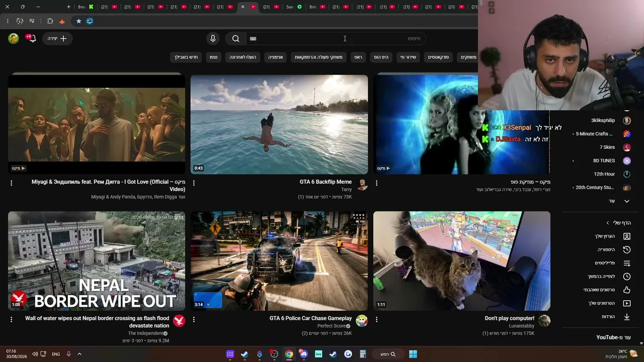Screen dimensions: 644x362
Task: Open סרטונים שאהבתי liked videos icon
Action: point(627,290)
